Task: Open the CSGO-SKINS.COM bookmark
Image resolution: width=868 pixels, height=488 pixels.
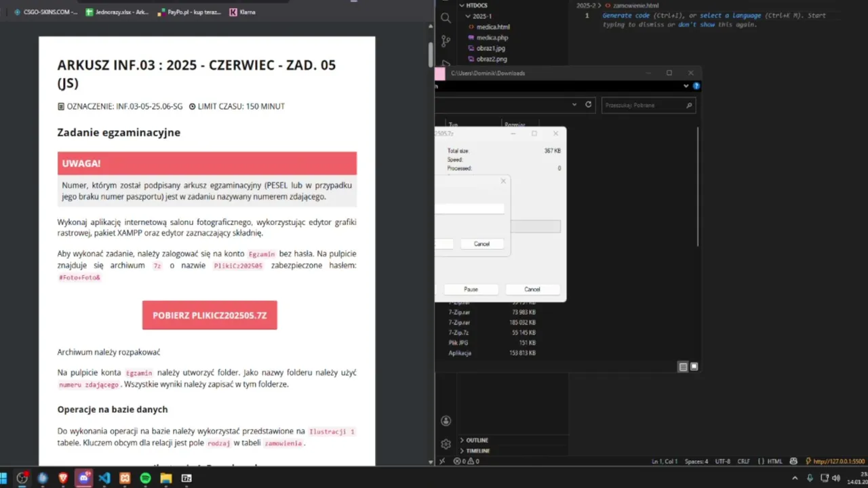Action: click(x=45, y=12)
